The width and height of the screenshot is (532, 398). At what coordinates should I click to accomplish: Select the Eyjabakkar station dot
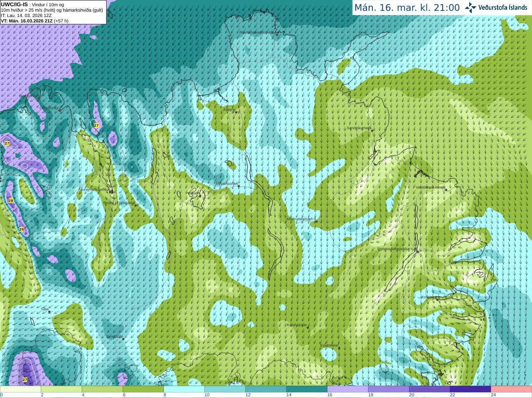coord(339,348)
